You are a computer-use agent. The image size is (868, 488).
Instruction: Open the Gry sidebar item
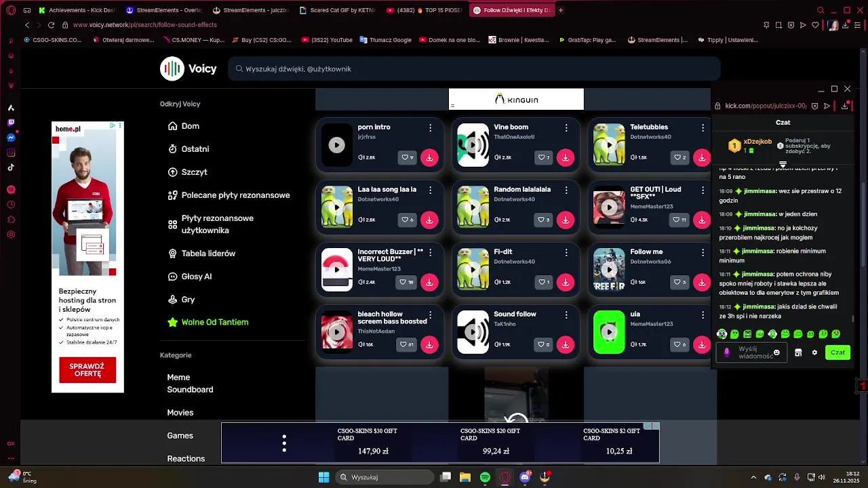[x=181, y=300]
